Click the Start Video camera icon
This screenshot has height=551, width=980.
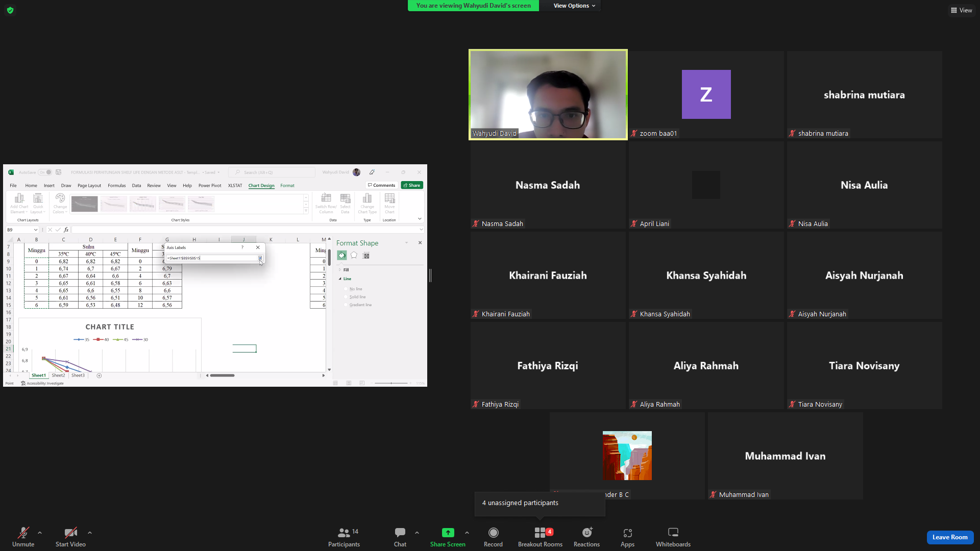pyautogui.click(x=70, y=533)
